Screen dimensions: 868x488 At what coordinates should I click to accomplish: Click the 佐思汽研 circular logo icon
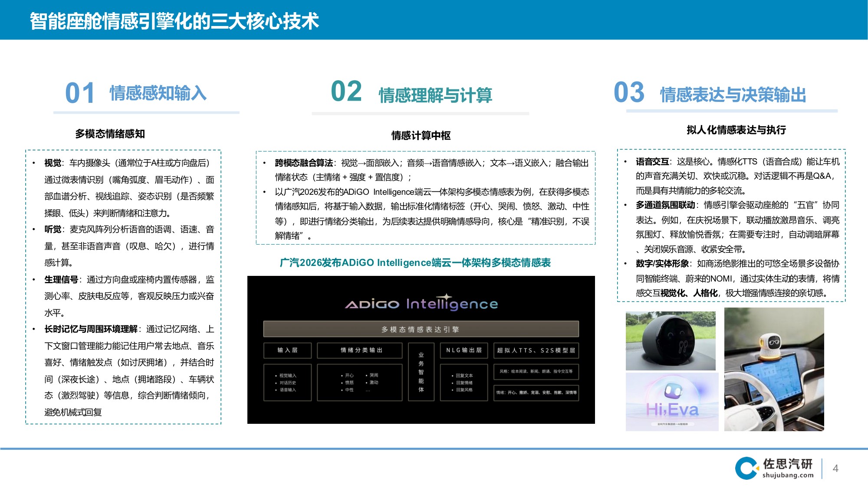pos(747,468)
